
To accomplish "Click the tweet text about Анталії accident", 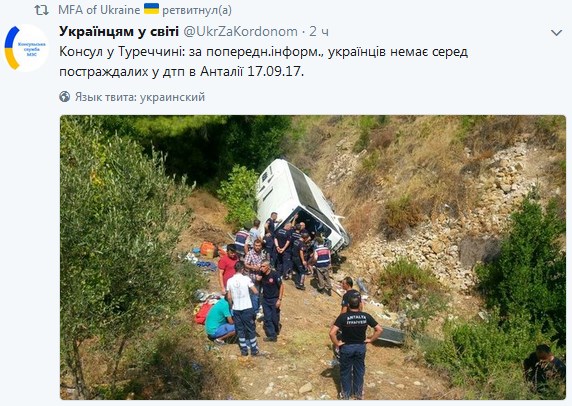I will coord(263,62).
